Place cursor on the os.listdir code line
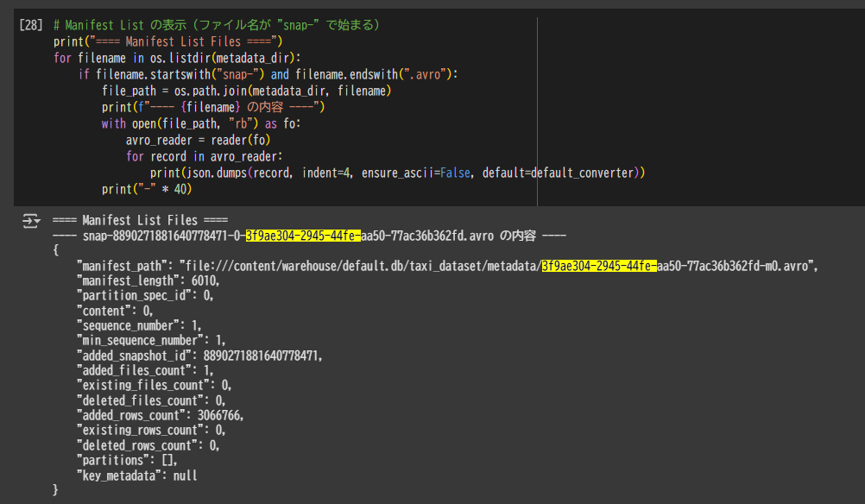Screen dimensions: 865x504 tap(173, 56)
